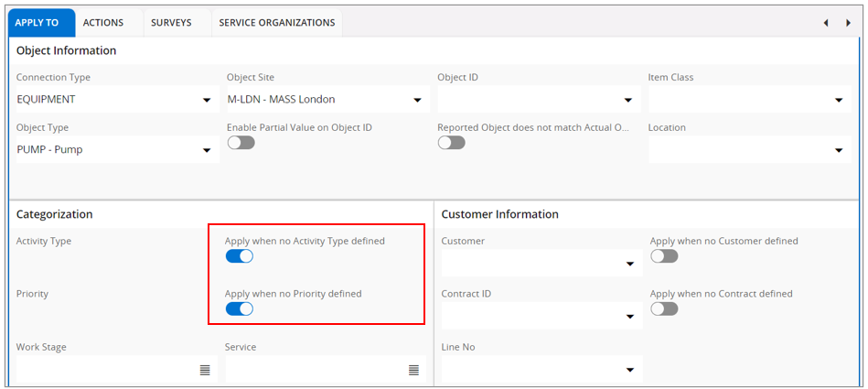Select the Apply To tab

coord(37,22)
